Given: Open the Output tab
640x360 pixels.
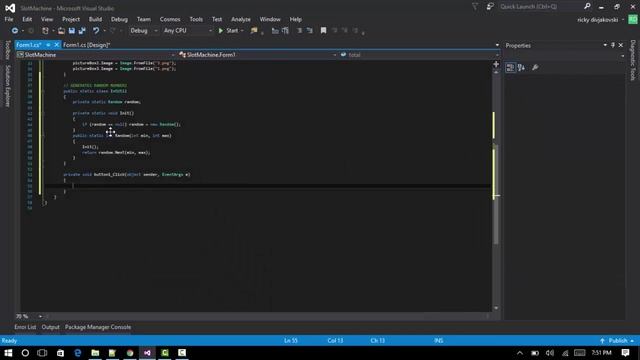Looking at the screenshot, I should (51, 327).
